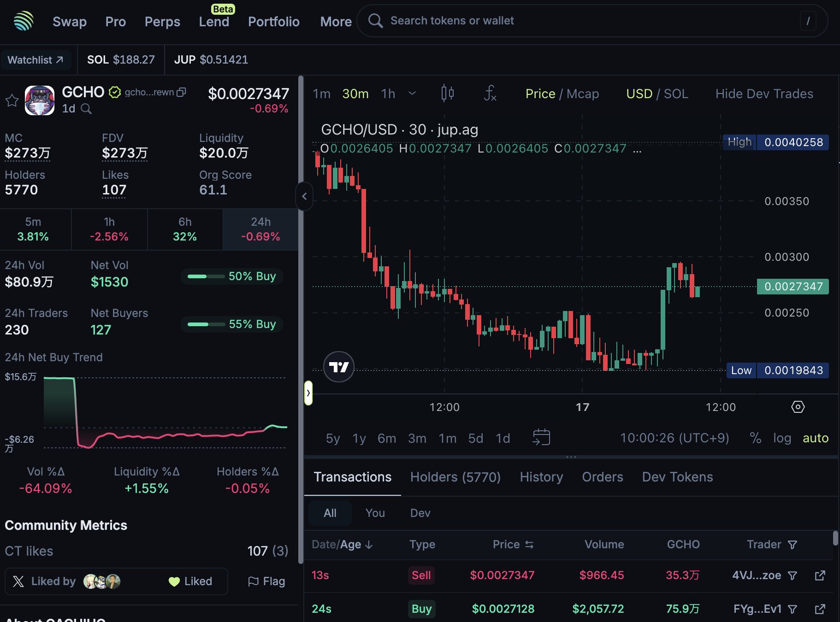Filter Trader column header funnel icon
Image resolution: width=840 pixels, height=622 pixels.
[x=793, y=545]
